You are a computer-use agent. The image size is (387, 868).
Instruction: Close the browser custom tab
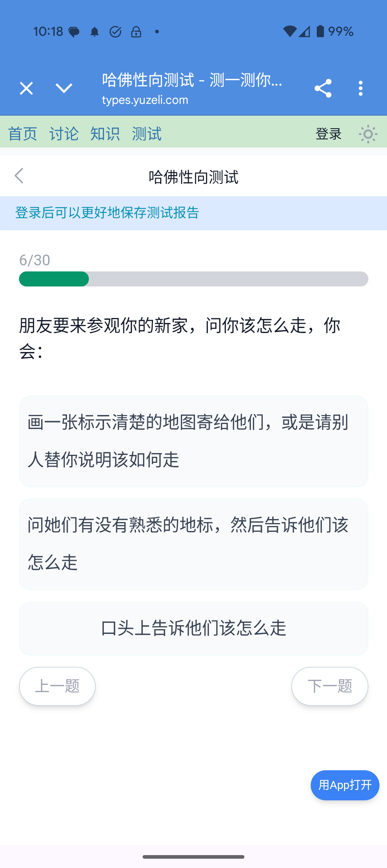[x=26, y=88]
